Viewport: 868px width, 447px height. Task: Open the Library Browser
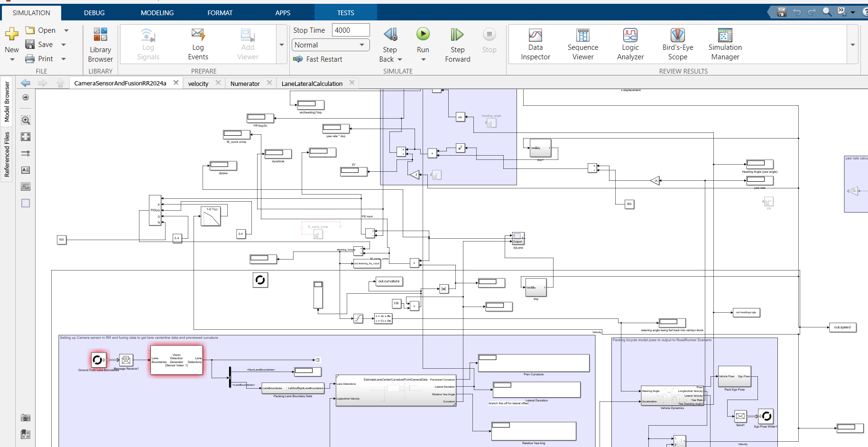pos(101,45)
